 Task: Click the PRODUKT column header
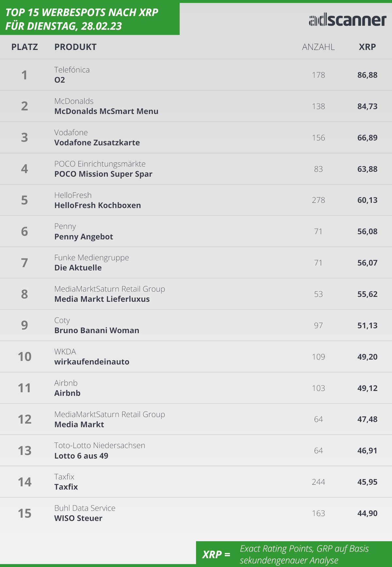(x=75, y=47)
